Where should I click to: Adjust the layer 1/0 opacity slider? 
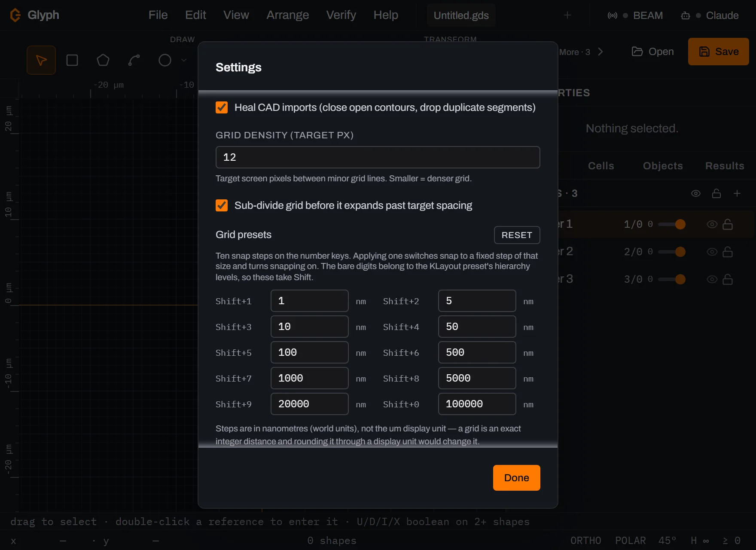pos(672,224)
